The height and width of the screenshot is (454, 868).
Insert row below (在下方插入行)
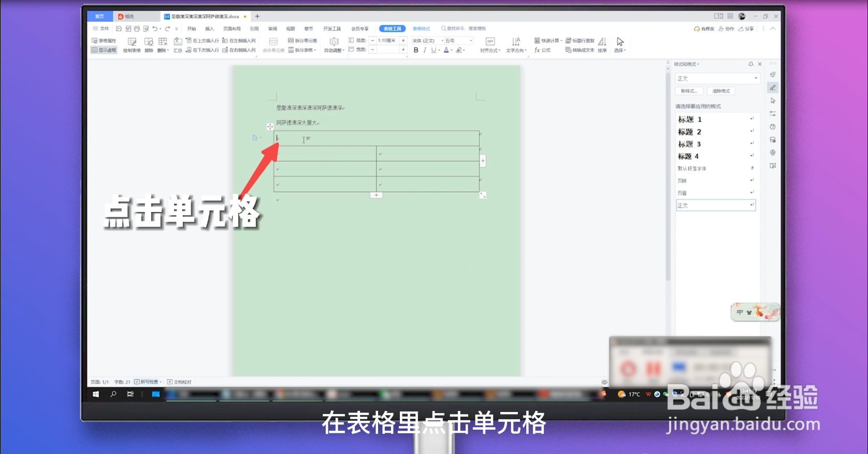pos(202,50)
